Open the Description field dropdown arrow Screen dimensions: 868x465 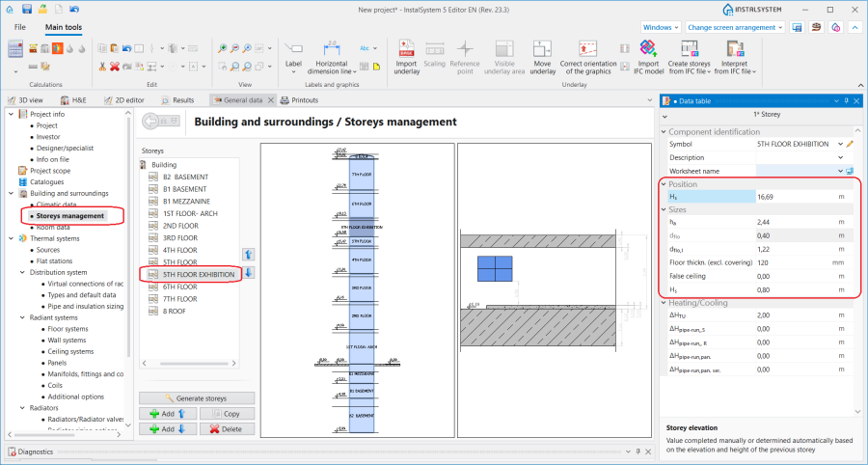[x=840, y=157]
